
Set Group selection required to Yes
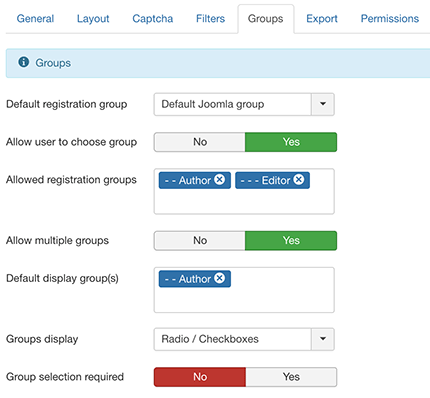291,377
